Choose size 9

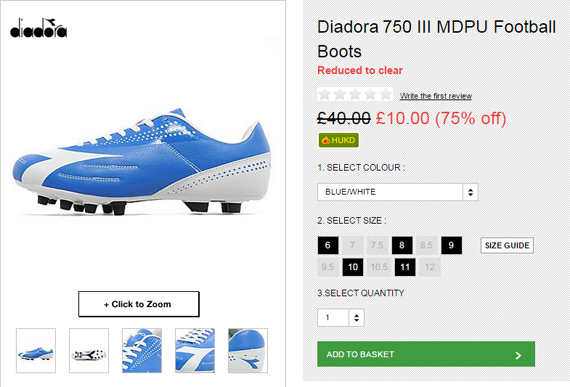click(x=451, y=245)
